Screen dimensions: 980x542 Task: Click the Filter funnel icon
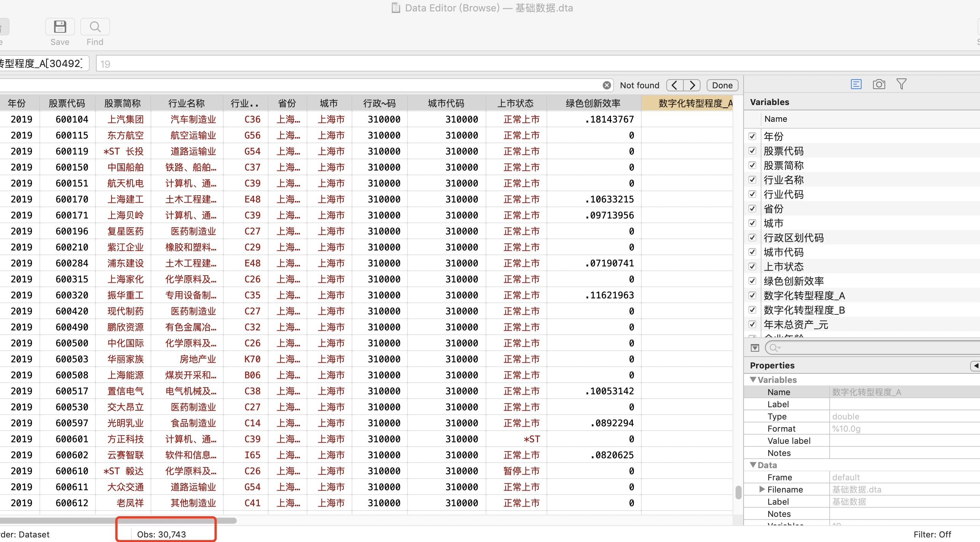coord(901,84)
